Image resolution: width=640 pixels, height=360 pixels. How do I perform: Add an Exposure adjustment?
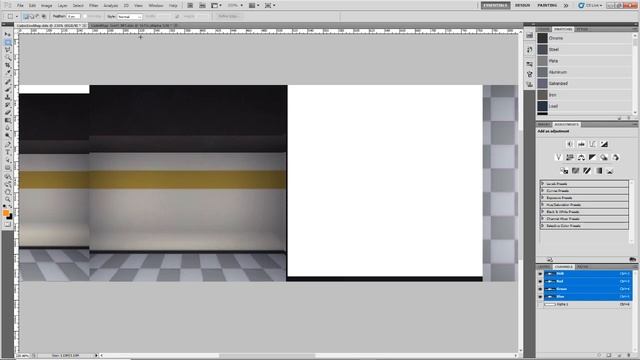click(x=604, y=144)
